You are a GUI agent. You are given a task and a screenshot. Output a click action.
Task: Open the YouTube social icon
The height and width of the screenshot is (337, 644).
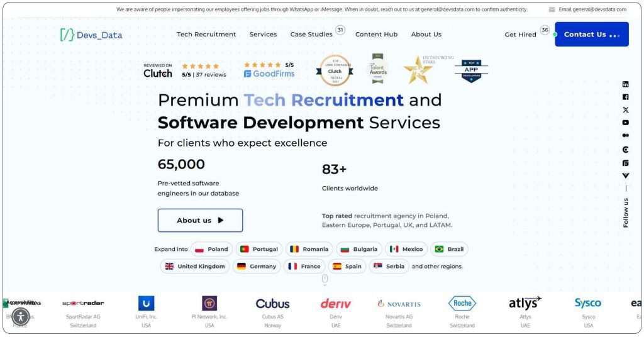625,123
